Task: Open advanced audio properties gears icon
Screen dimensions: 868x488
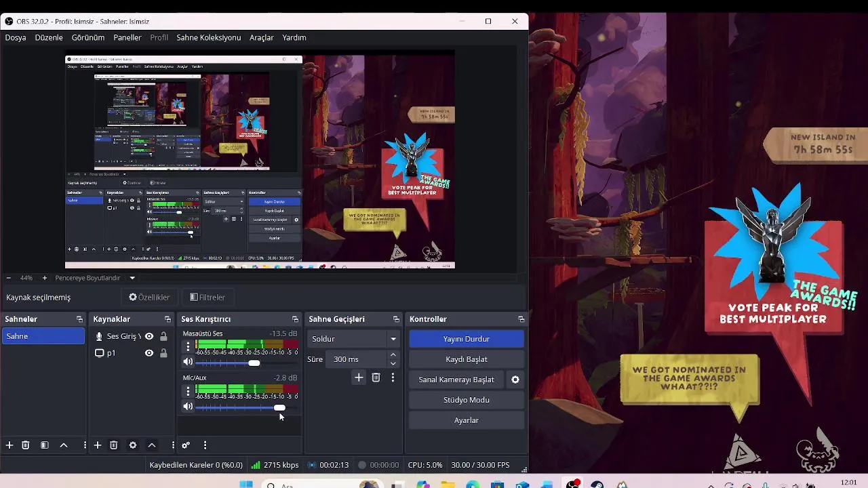Action: pyautogui.click(x=186, y=445)
